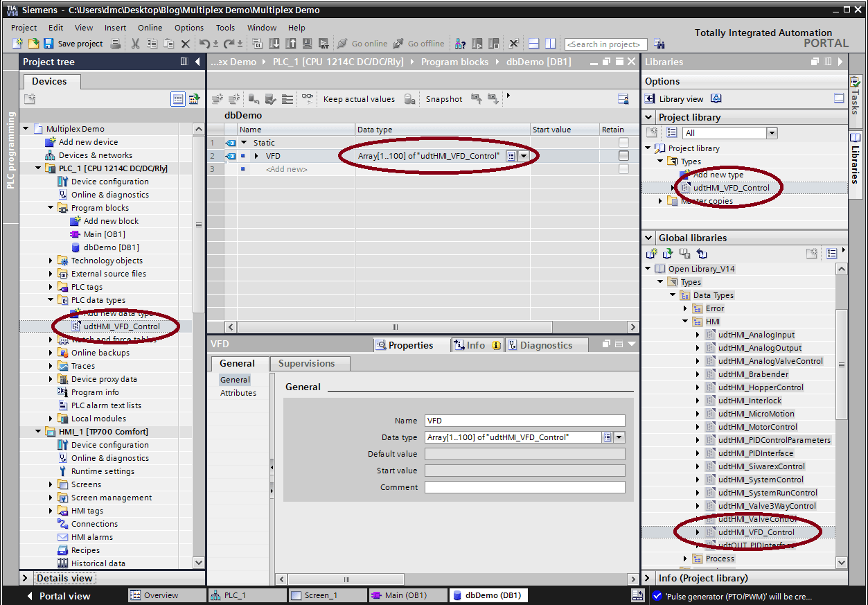The image size is (868, 605).
Task: Open Data type dropdown in VFD table row
Action: (524, 156)
